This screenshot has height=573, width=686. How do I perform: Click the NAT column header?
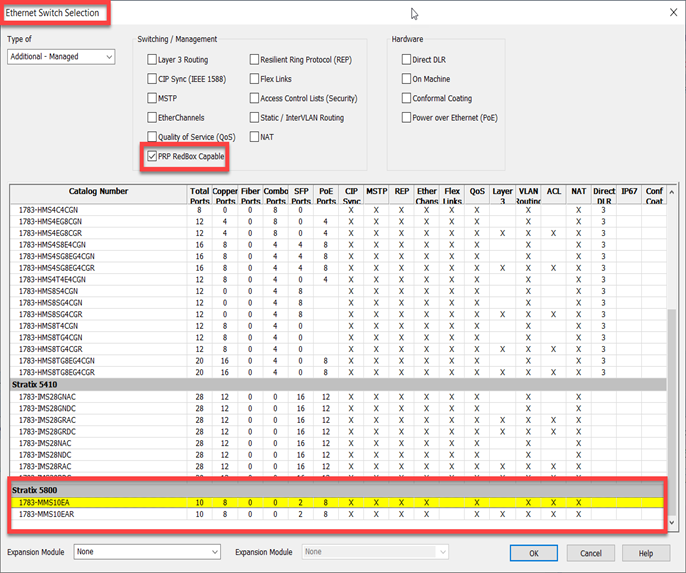[578, 195]
